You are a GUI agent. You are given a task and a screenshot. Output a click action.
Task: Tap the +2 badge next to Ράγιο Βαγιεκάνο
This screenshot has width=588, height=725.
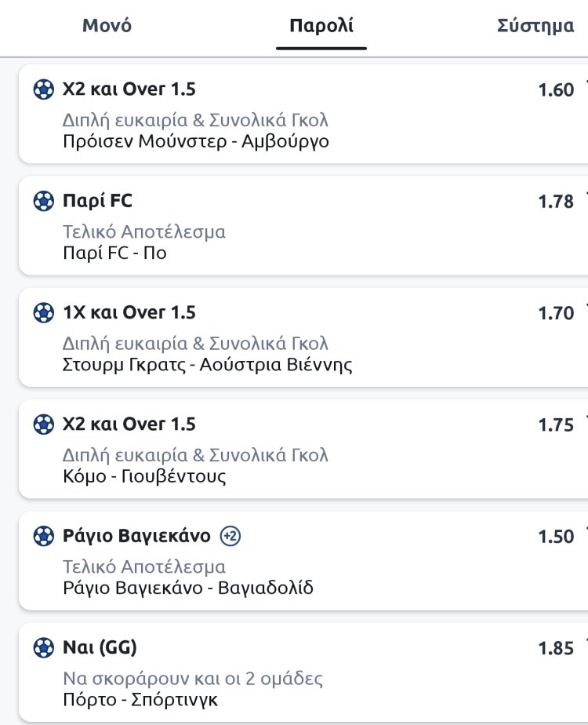230,537
